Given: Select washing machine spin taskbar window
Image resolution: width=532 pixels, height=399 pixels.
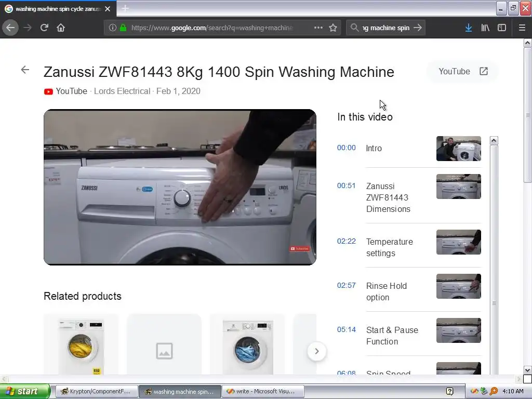Looking at the screenshot, I should tap(180, 392).
